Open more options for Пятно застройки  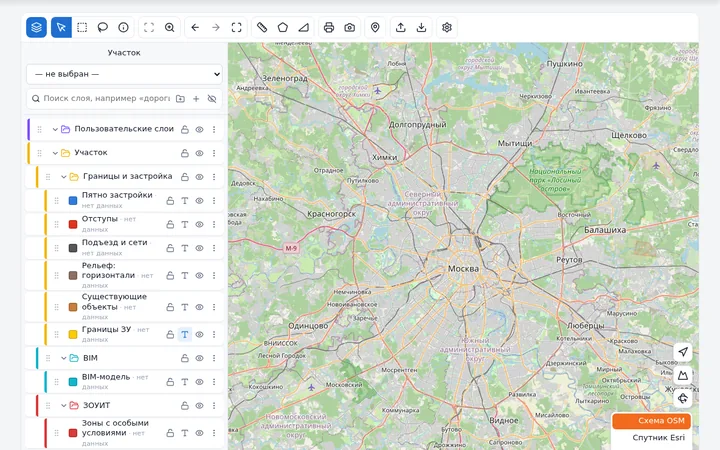pos(214,201)
